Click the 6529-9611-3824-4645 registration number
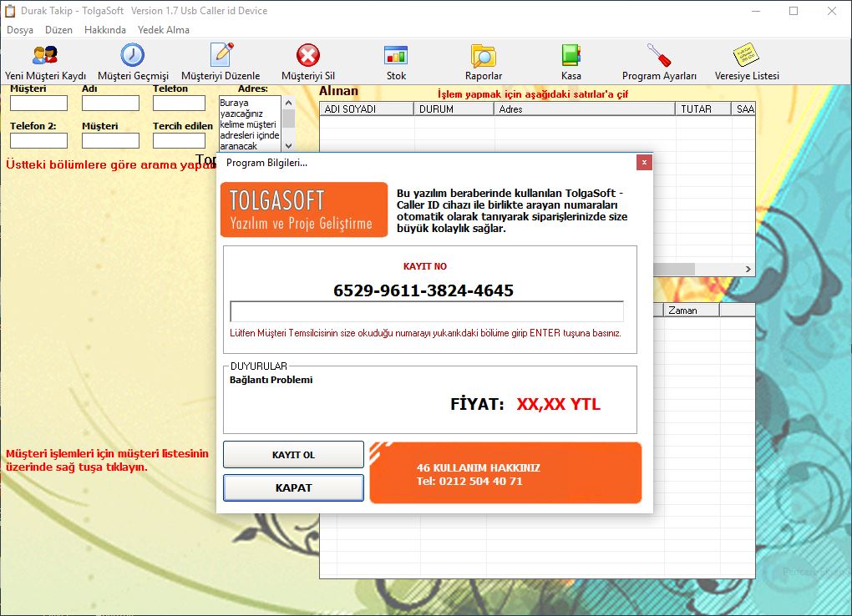This screenshot has height=616, width=852. 423,290
